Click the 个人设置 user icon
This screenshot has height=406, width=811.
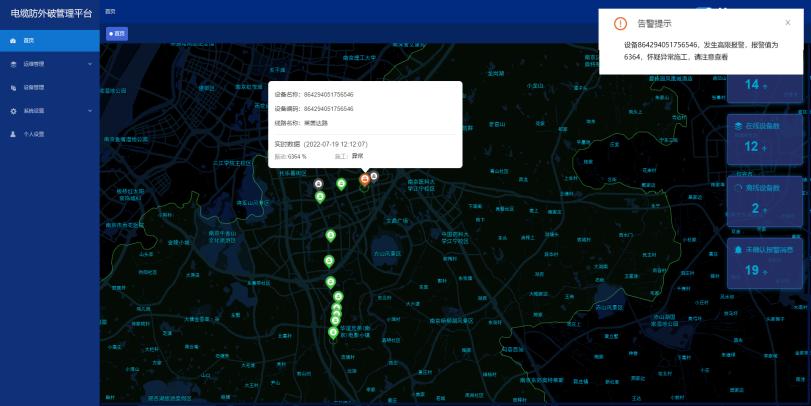click(12, 133)
